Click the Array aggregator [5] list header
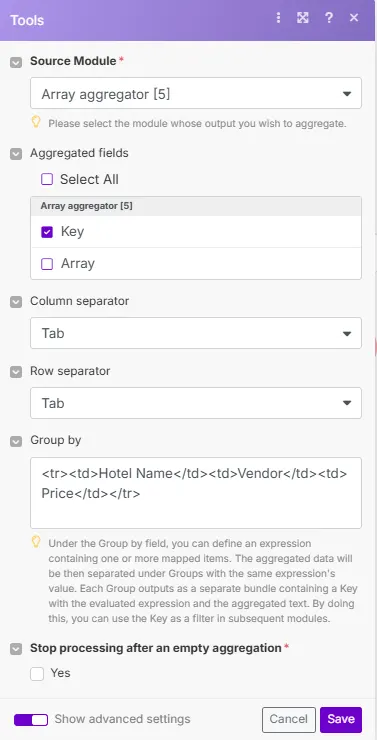377x740 pixels. tap(196, 206)
